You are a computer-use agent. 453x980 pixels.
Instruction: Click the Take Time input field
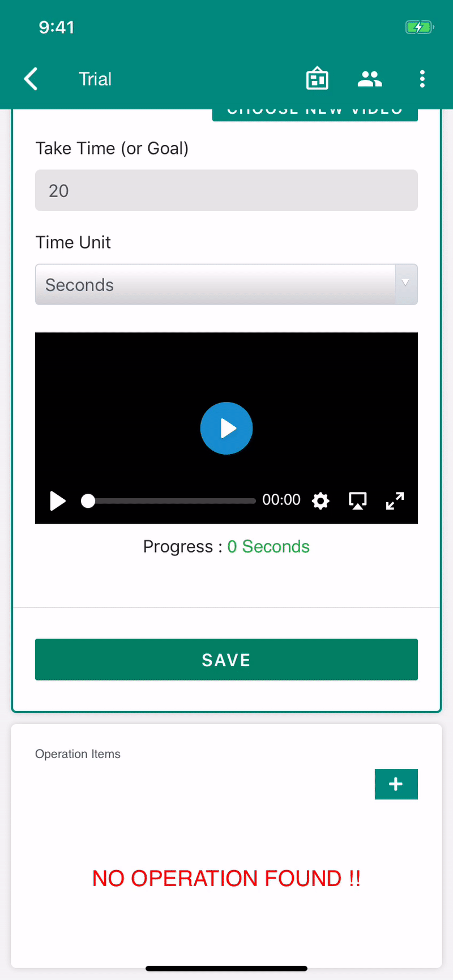click(x=226, y=190)
